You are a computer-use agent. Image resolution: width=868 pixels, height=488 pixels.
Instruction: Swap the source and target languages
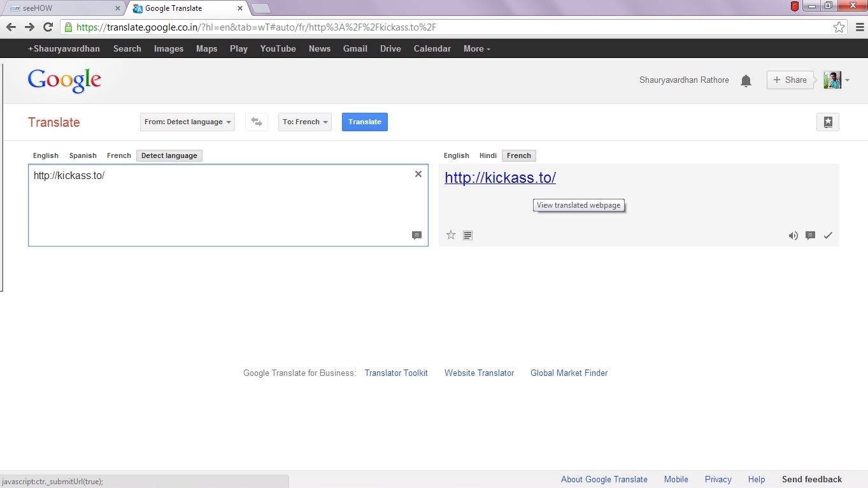pyautogui.click(x=257, y=122)
